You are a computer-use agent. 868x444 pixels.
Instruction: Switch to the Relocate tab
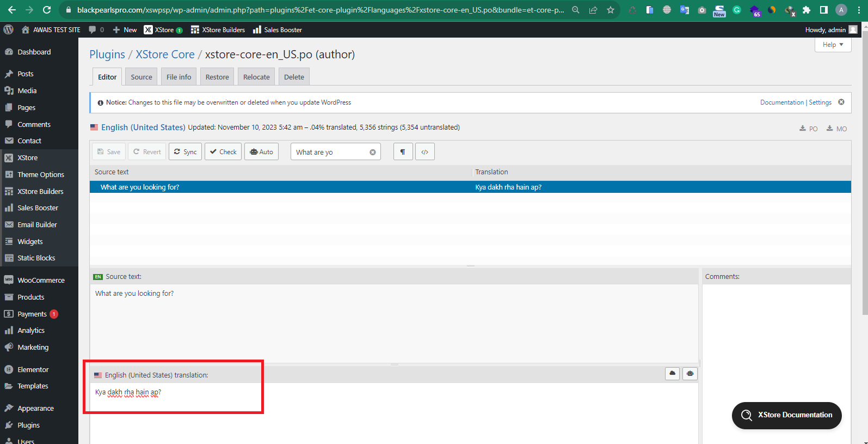(x=256, y=77)
